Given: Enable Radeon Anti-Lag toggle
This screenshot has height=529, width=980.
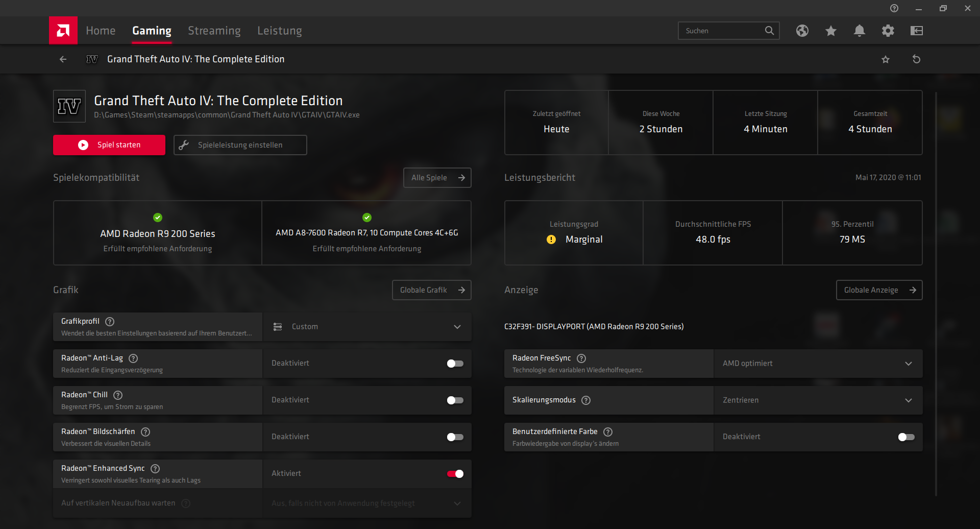Looking at the screenshot, I should (x=455, y=364).
